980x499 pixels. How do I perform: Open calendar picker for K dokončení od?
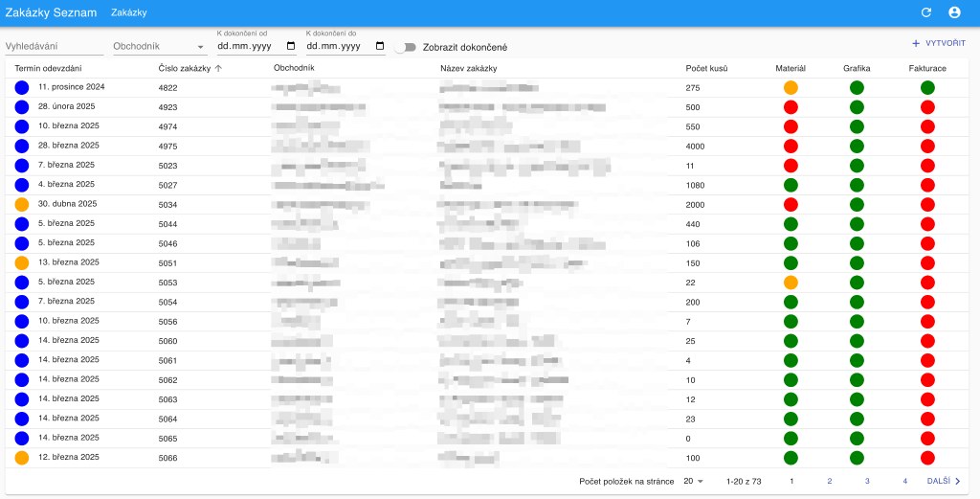pyautogui.click(x=291, y=46)
